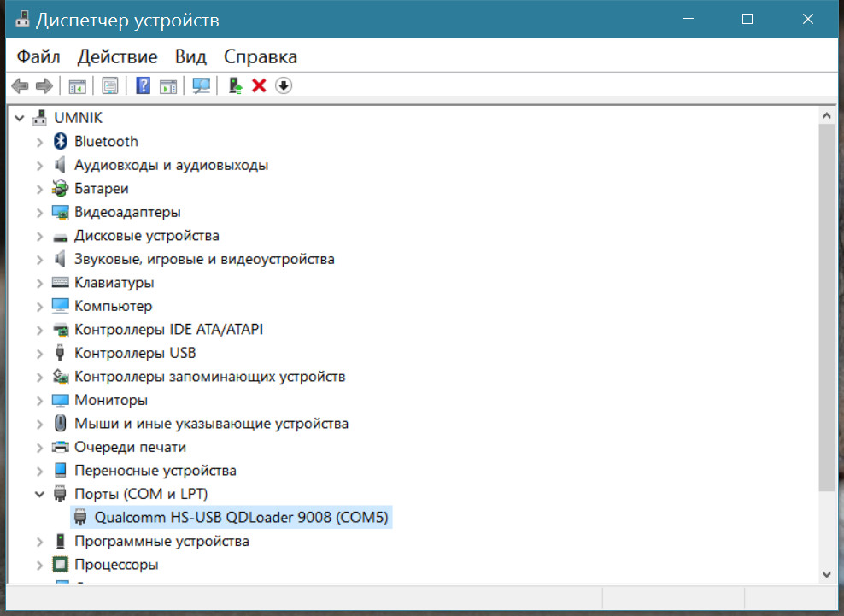This screenshot has width=844, height=616.
Task: Expand the Видеоадаптеры category
Action: tap(39, 212)
